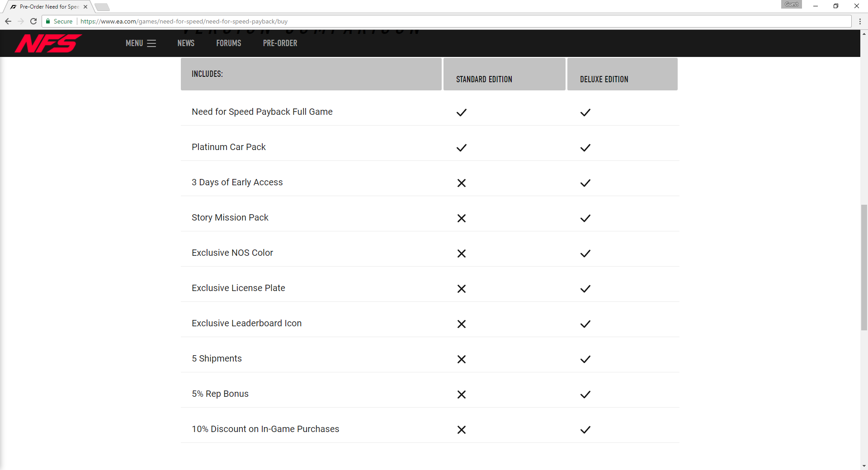Click the green Secure padlock icon
This screenshot has height=470, width=868.
48,21
